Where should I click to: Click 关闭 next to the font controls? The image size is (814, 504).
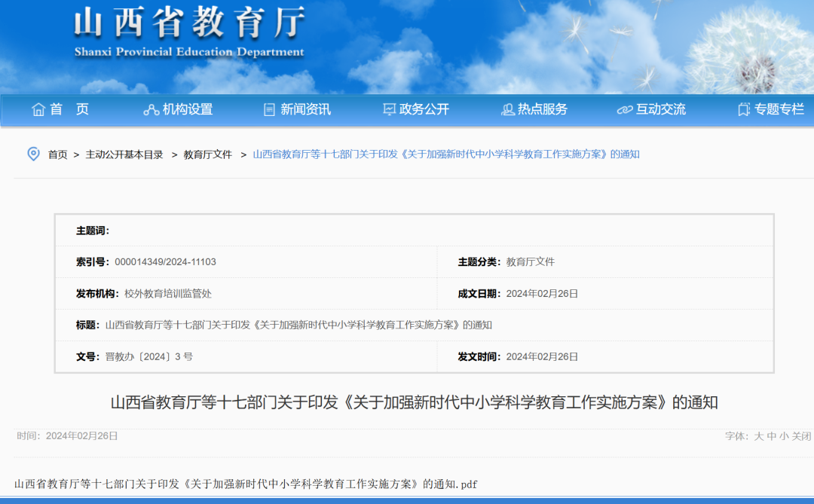coord(800,436)
